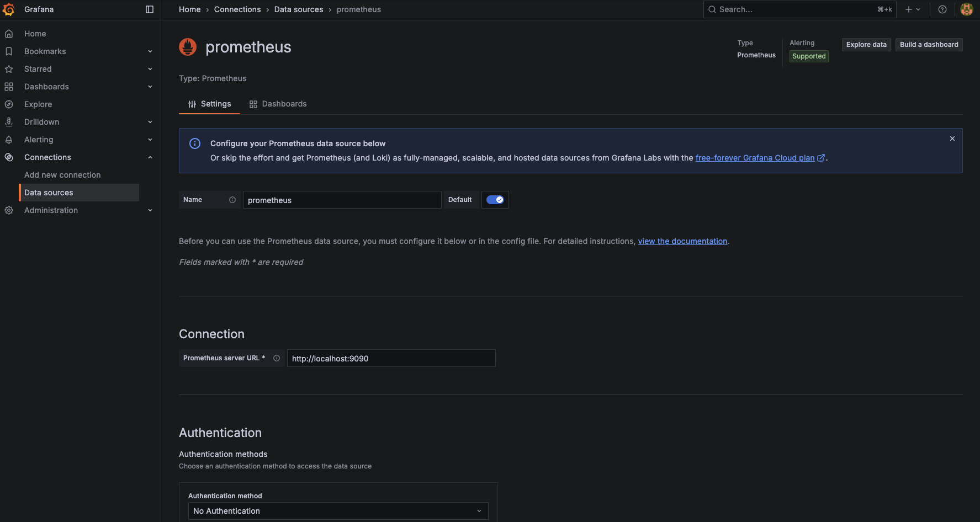This screenshot has width=980, height=522.
Task: Click the Prometheus server URL field
Action: coord(391,358)
